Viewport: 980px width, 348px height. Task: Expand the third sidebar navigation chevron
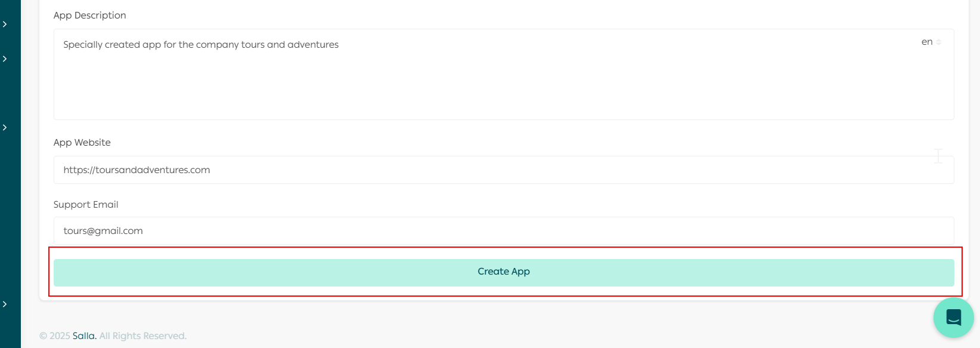click(x=5, y=127)
